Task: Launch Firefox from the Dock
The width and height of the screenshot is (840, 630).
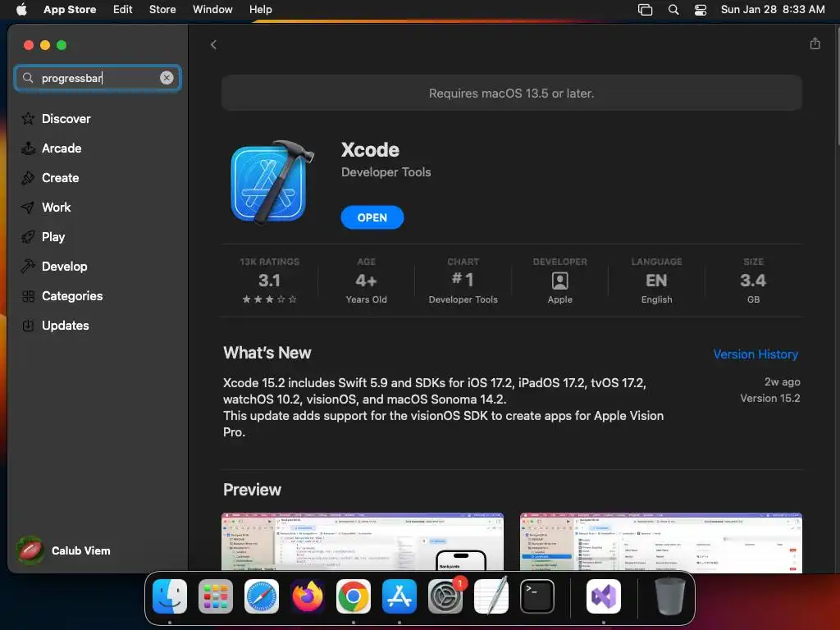Action: pyautogui.click(x=308, y=596)
